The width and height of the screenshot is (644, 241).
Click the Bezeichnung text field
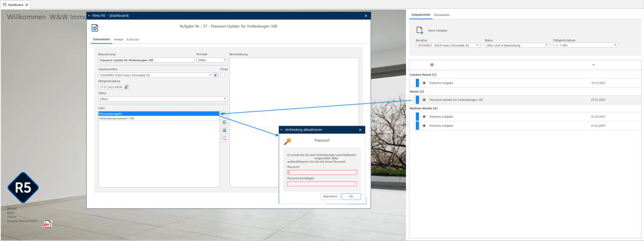(x=146, y=60)
